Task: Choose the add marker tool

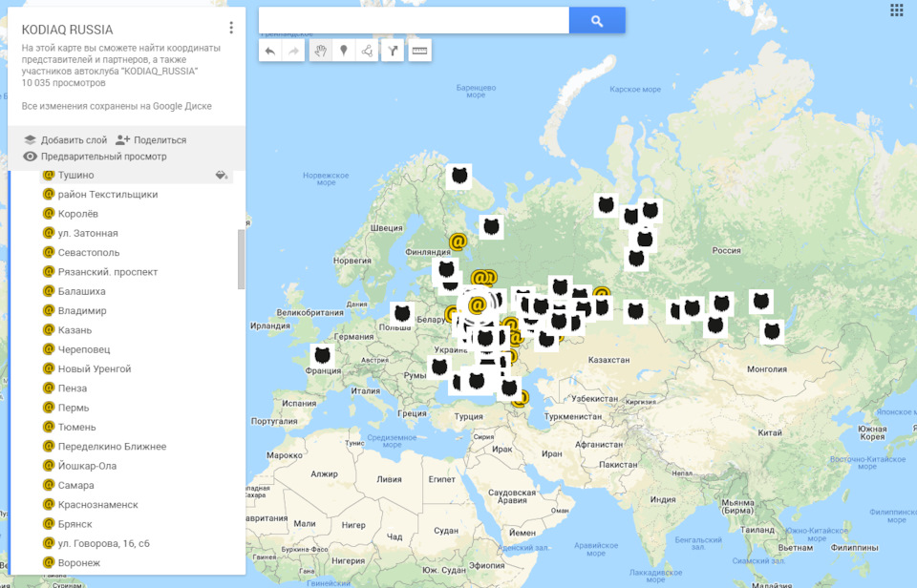Action: click(x=344, y=51)
